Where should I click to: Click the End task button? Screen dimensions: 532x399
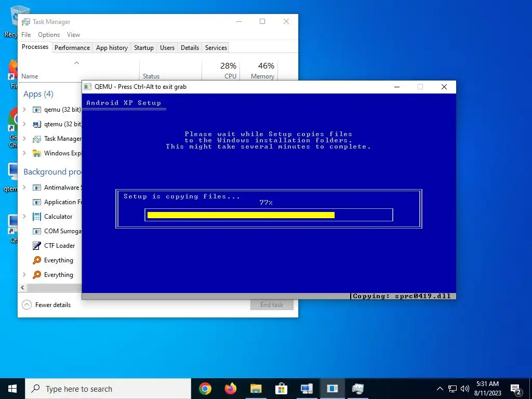272,304
